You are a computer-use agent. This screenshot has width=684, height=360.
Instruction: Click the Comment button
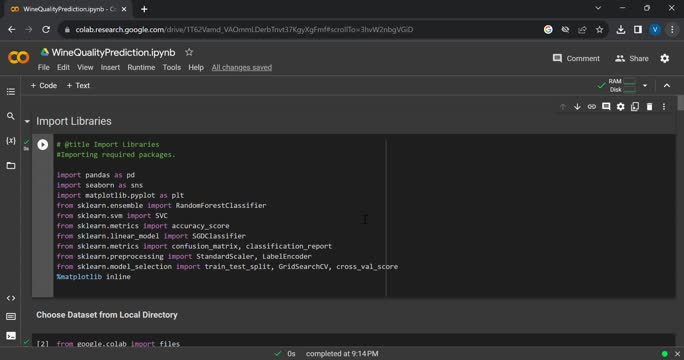pos(576,58)
